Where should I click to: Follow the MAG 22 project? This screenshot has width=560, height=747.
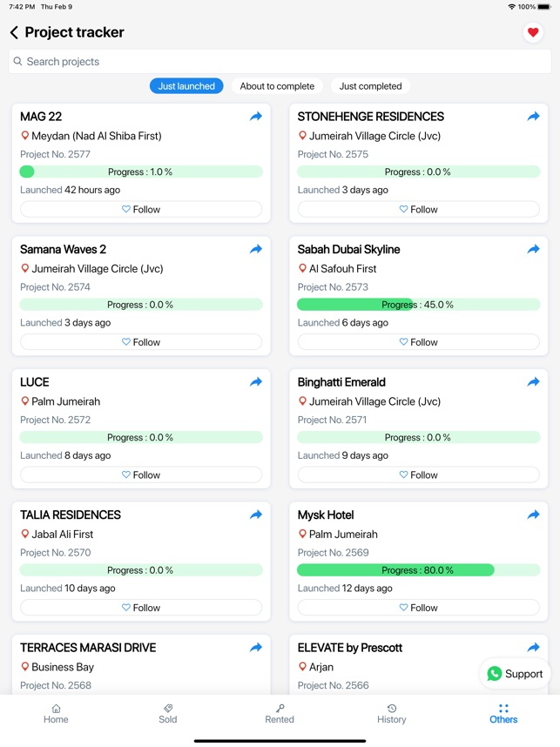pyautogui.click(x=141, y=209)
